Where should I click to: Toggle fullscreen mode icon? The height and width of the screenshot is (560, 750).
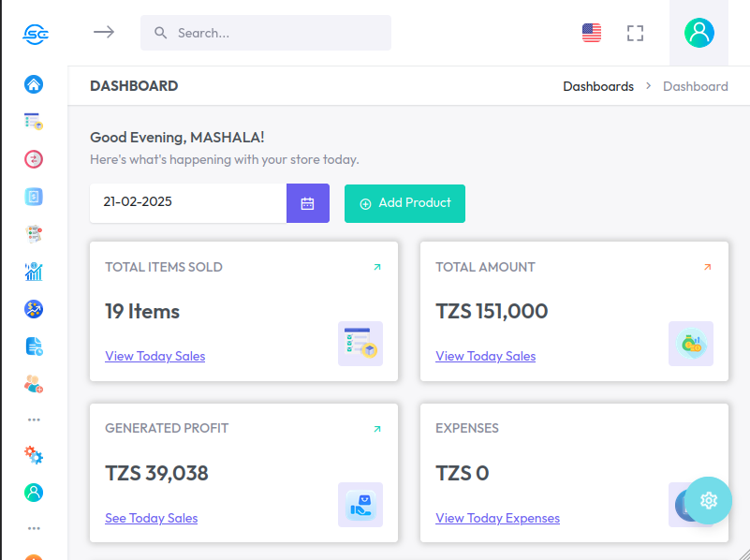point(635,33)
